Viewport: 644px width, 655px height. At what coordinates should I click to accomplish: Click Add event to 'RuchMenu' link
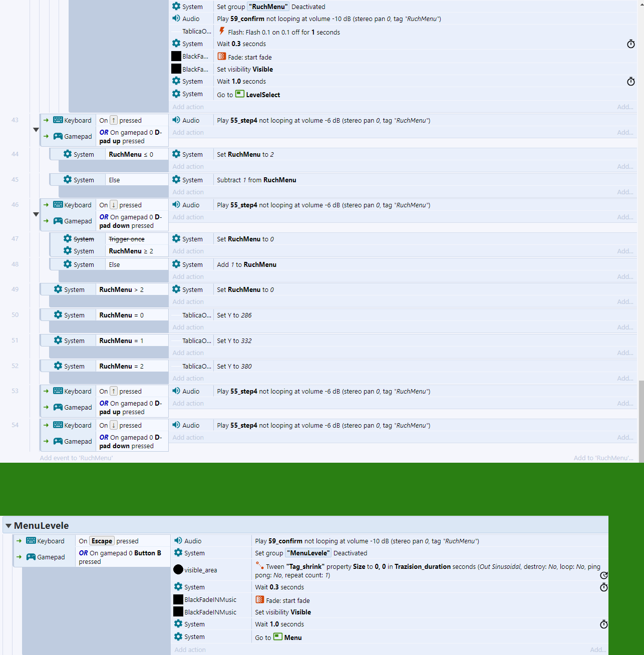[x=76, y=458]
